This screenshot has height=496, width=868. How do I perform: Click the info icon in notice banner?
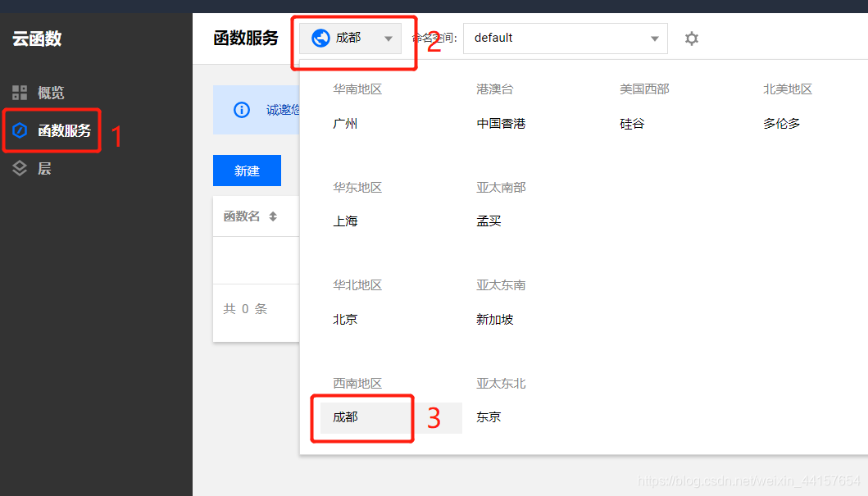click(241, 110)
